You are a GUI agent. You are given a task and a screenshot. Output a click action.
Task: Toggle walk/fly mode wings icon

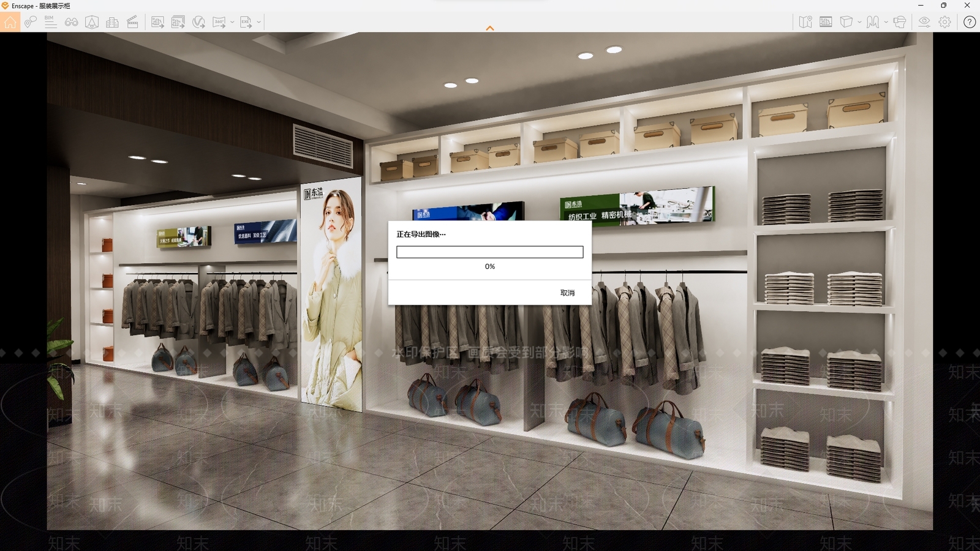(x=873, y=22)
